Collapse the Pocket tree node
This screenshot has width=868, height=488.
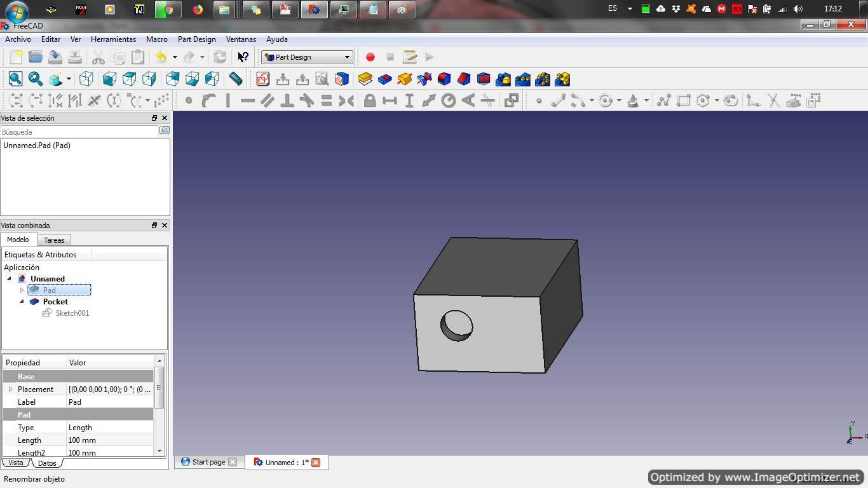click(x=22, y=302)
